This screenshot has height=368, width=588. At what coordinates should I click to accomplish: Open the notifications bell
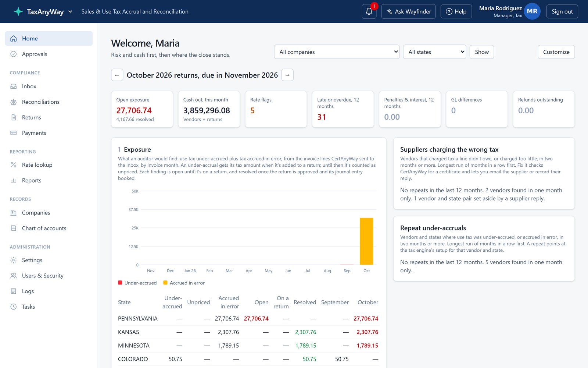tap(369, 11)
